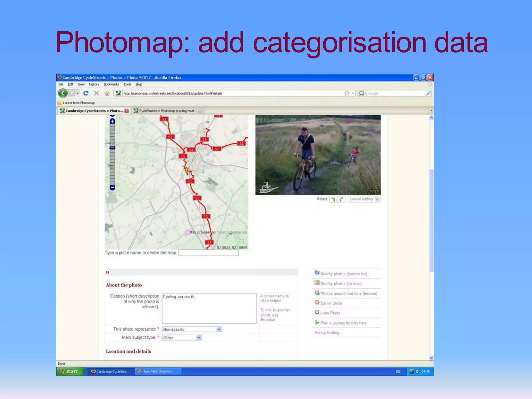Switch to Cambridge CycleStreets taskbar item

click(110, 371)
